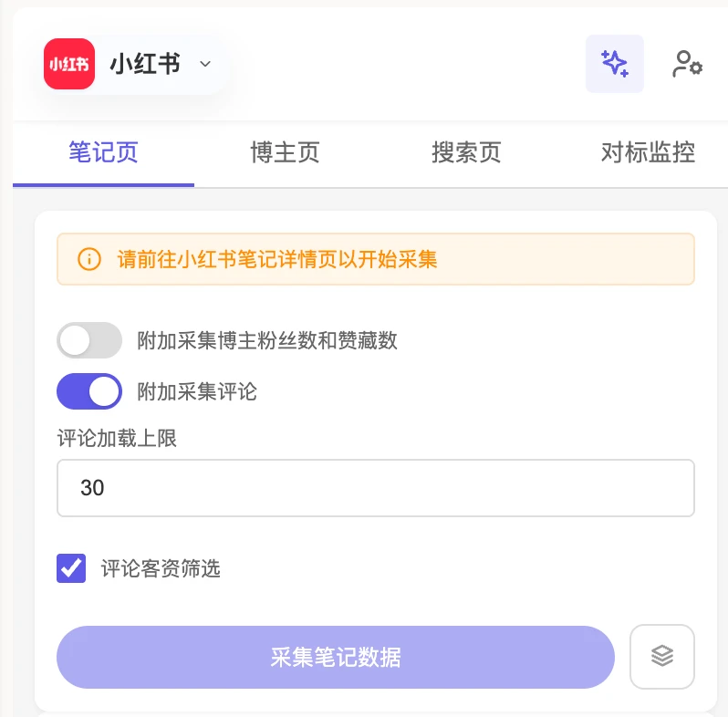The width and height of the screenshot is (728, 717).
Task: Expand the 小红书 platform dropdown chevron
Action: tap(205, 64)
